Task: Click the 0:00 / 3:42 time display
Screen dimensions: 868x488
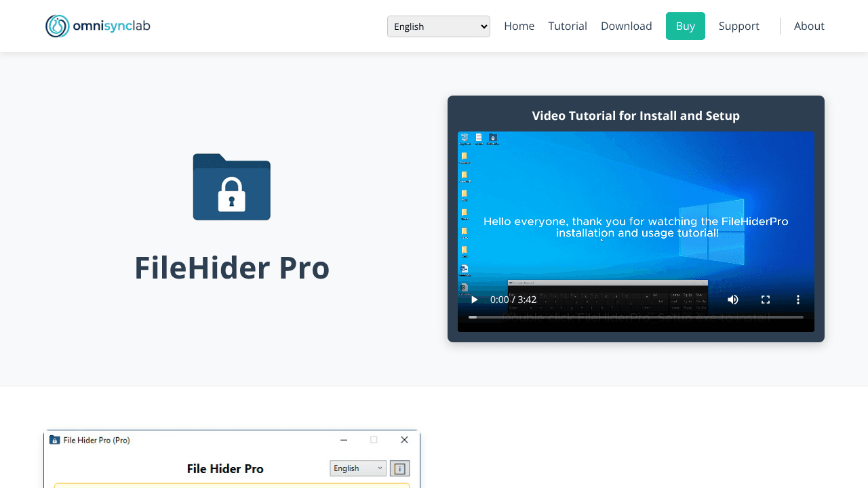Action: point(513,300)
